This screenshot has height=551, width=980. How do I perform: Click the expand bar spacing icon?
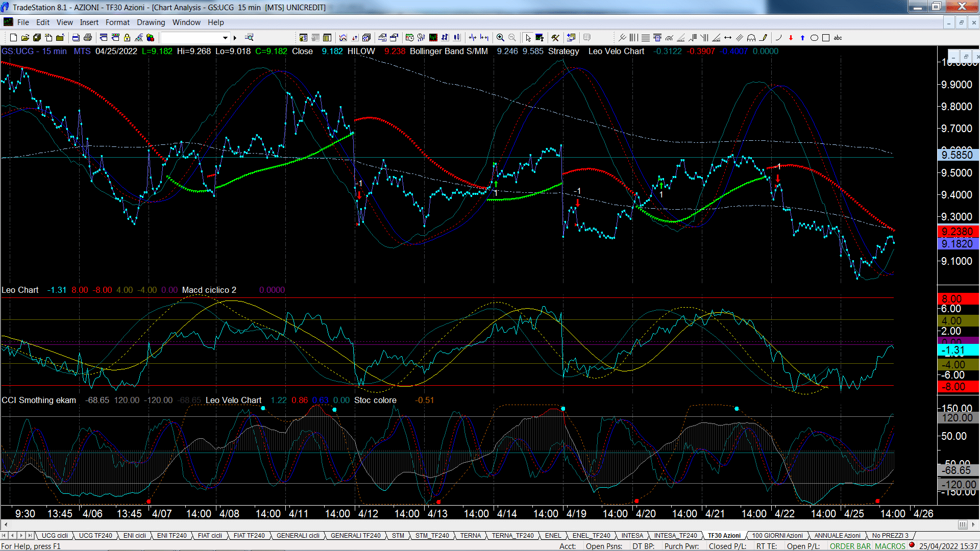(x=484, y=38)
